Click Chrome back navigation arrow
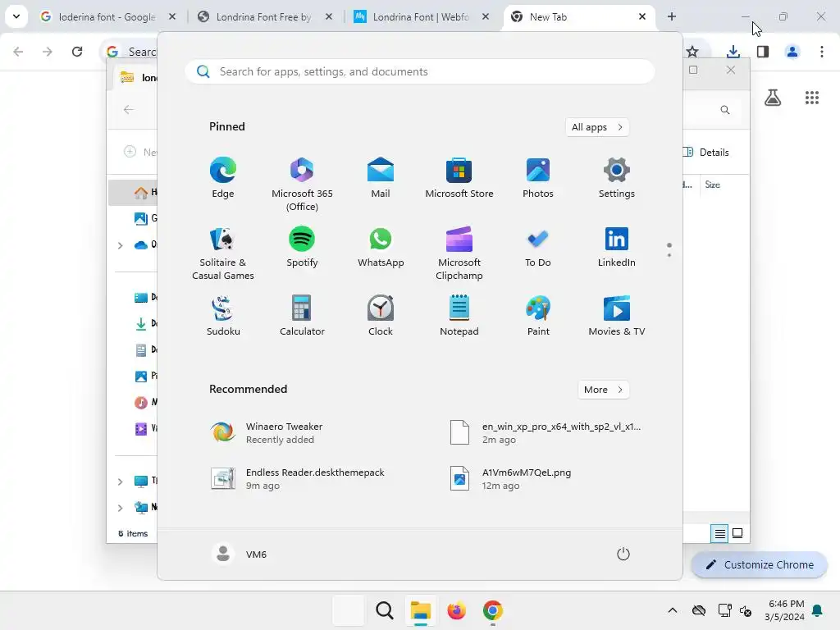 (18, 52)
